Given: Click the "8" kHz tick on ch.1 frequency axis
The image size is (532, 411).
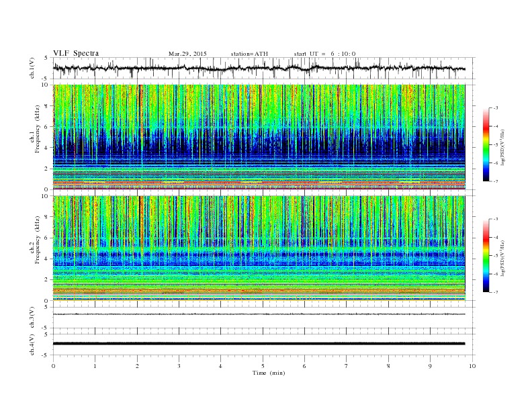Looking at the screenshot, I should (47, 106).
